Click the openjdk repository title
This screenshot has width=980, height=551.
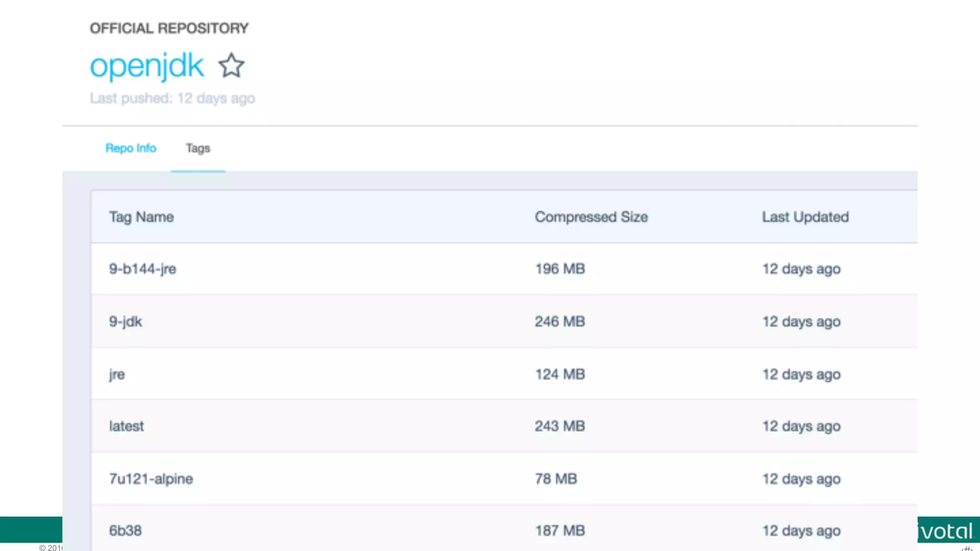coord(147,66)
